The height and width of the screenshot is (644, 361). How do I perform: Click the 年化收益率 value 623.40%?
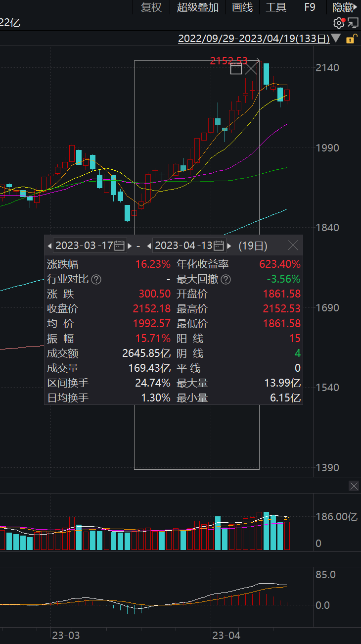pyautogui.click(x=280, y=264)
